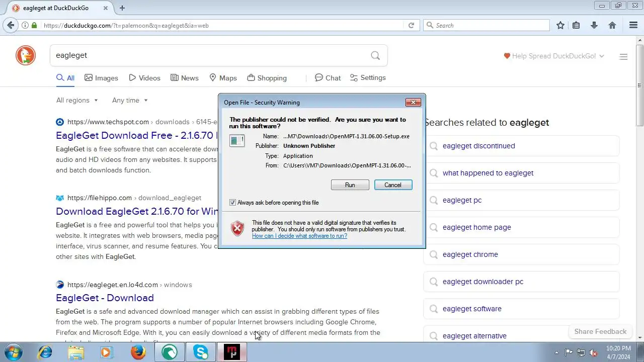
Task: Expand Help Spread DuckDuckGo dropdown
Action: 554,56
